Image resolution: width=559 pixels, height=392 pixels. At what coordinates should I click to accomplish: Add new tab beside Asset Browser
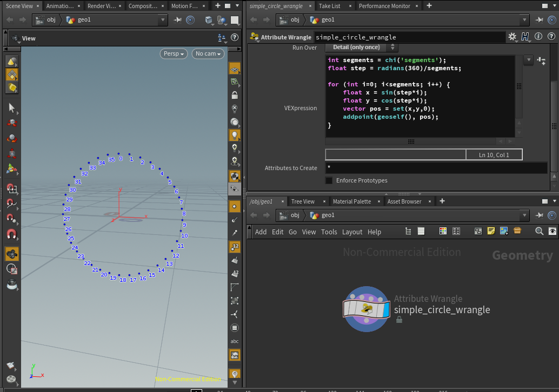click(442, 201)
